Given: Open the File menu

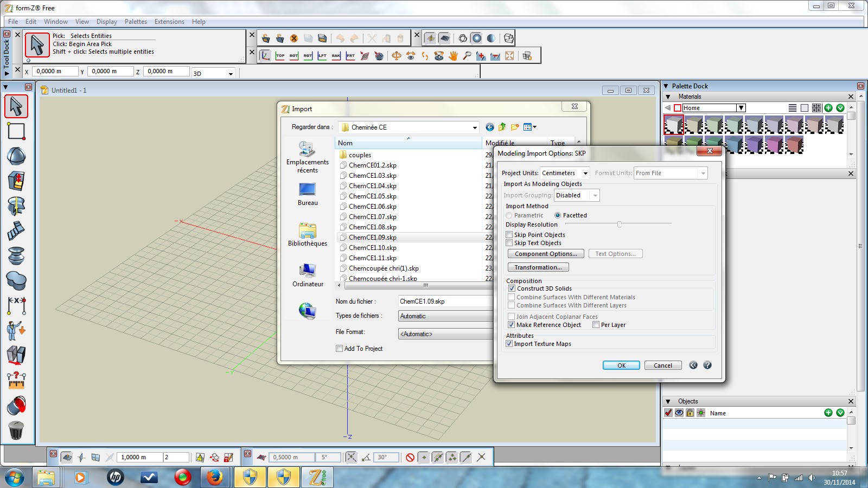Looking at the screenshot, I should (13, 22).
